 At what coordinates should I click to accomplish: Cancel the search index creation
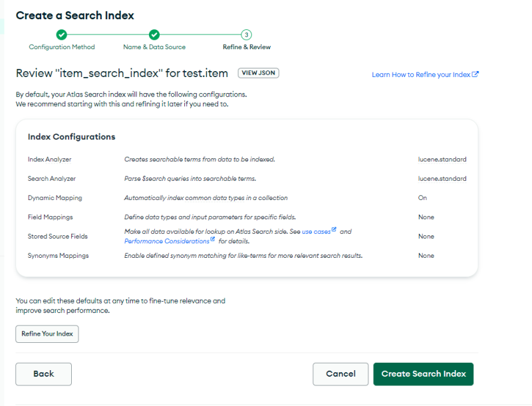click(x=340, y=374)
